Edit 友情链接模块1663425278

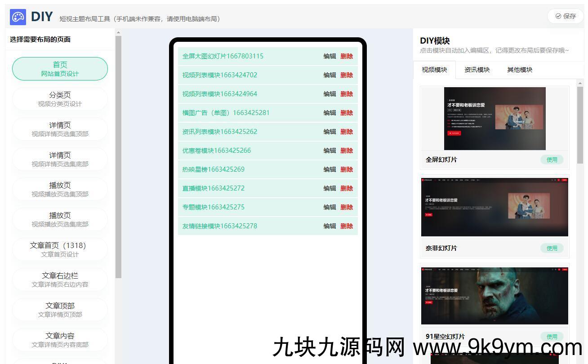[330, 226]
